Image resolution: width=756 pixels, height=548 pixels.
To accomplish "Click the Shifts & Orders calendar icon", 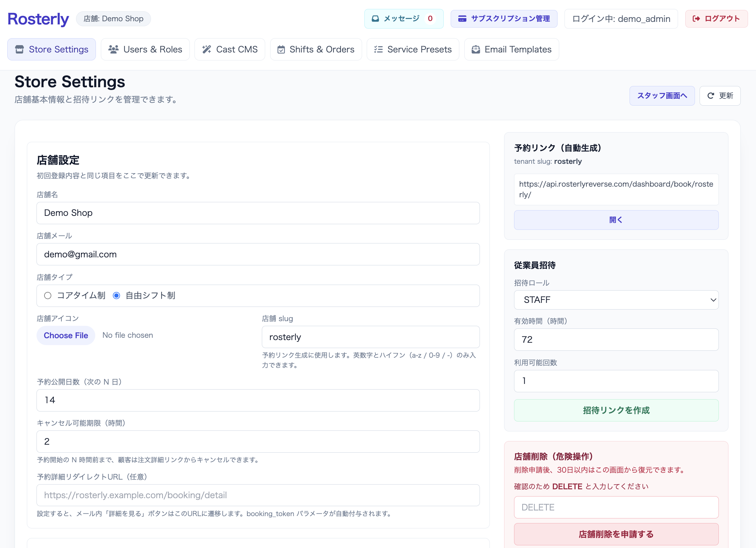I will [281, 49].
